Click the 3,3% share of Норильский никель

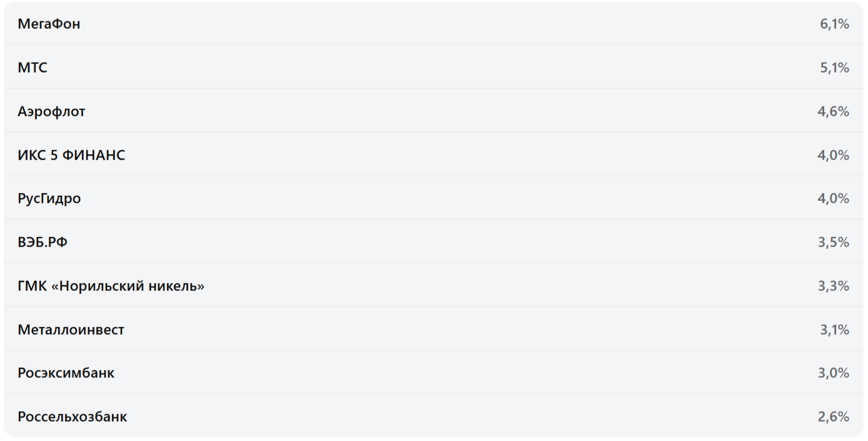833,286
